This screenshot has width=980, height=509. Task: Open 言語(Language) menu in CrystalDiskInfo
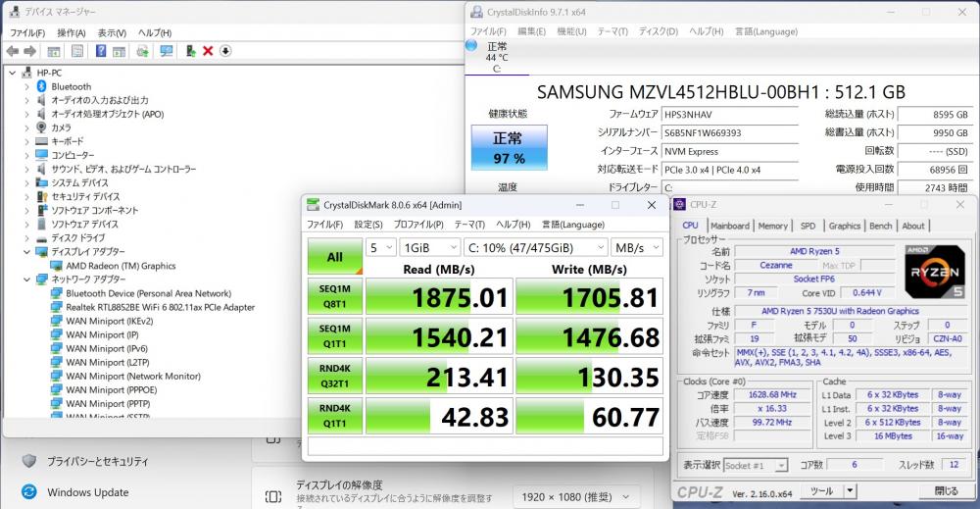point(766,31)
